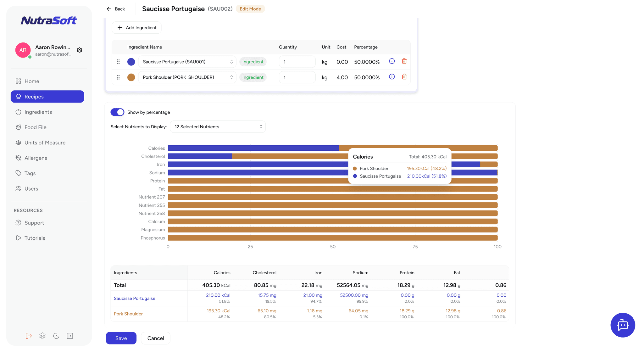This screenshot has height=352, width=644.
Task: Open the chatbot assistant button
Action: 623,325
